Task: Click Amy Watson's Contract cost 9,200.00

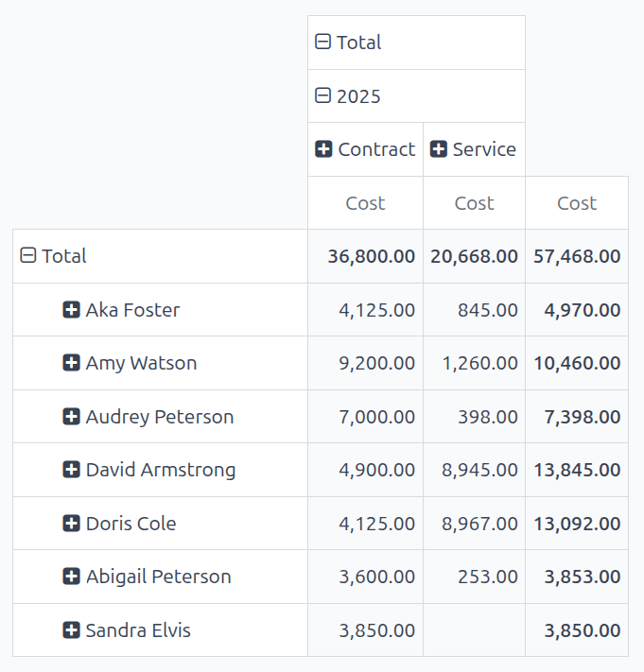Action: pyautogui.click(x=376, y=363)
